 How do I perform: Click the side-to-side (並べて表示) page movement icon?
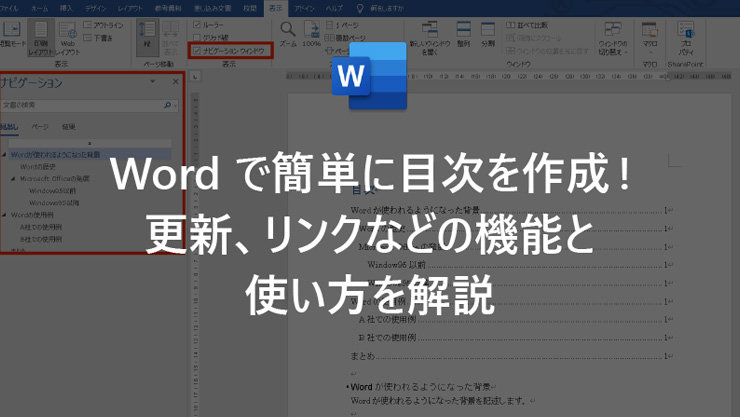[170, 38]
